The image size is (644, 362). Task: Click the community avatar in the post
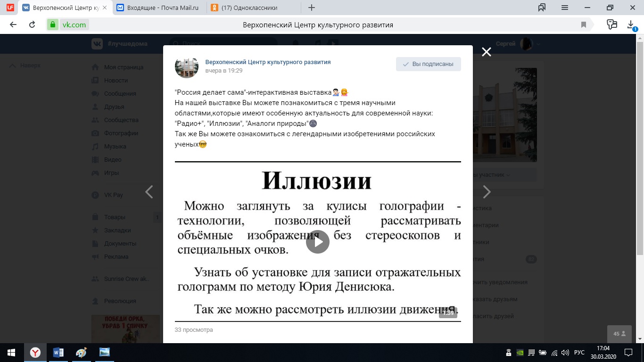[x=187, y=66]
